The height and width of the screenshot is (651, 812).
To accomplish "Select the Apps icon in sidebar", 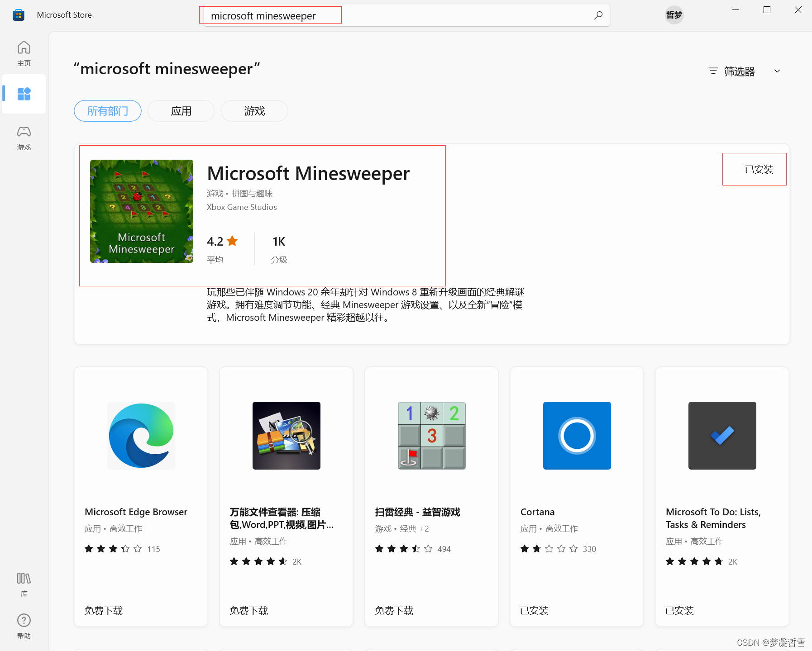I will tap(24, 94).
